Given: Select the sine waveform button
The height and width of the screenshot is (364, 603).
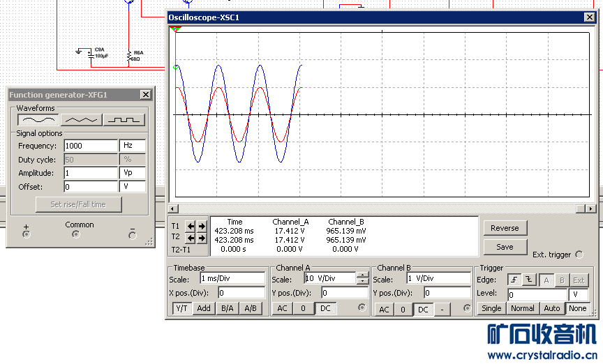Looking at the screenshot, I should click(x=37, y=120).
